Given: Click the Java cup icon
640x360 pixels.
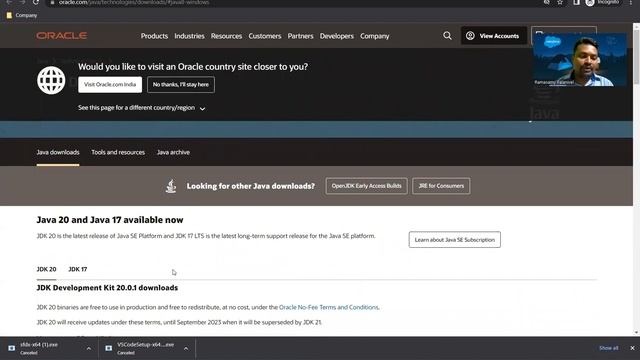Looking at the screenshot, I should 171,186.
